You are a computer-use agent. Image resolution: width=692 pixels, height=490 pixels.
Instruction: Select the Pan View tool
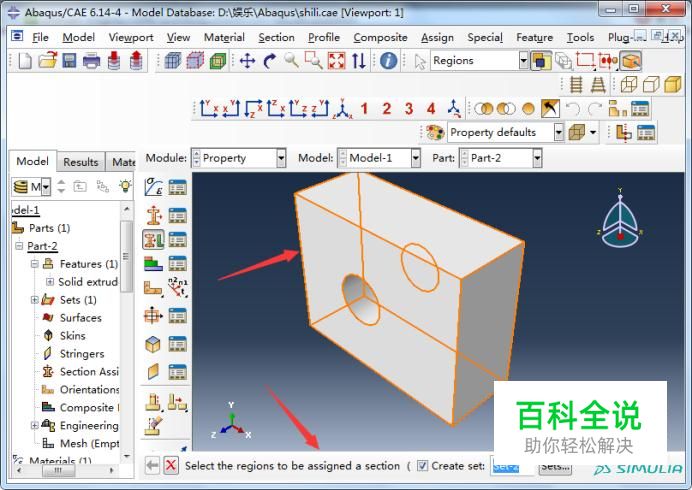(247, 60)
